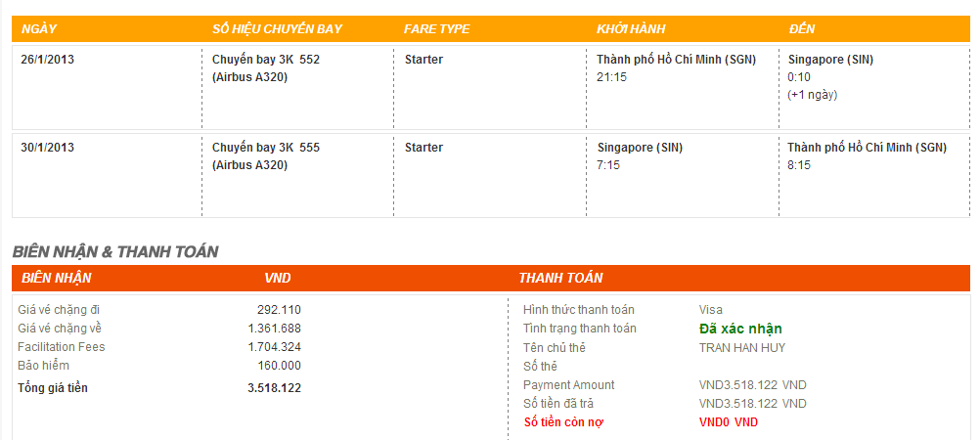The width and height of the screenshot is (980, 440).
Task: Click the FARE TYPE column header
Action: [436, 28]
